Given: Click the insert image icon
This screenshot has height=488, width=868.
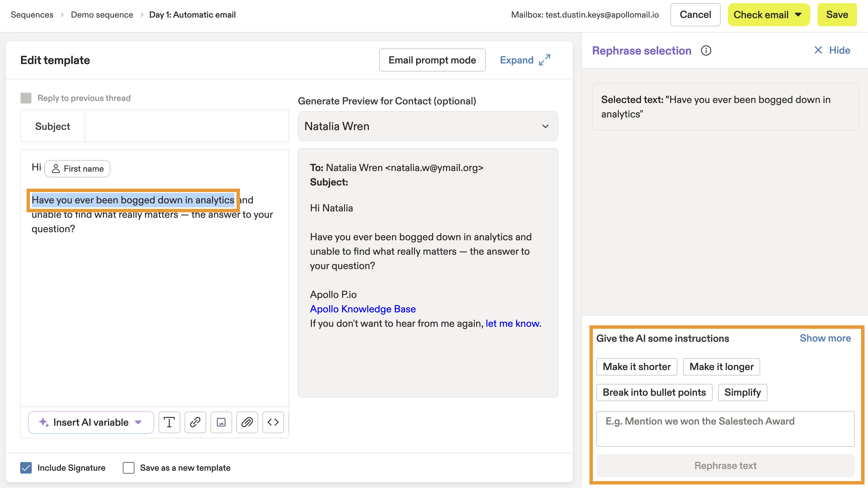Looking at the screenshot, I should pos(221,422).
